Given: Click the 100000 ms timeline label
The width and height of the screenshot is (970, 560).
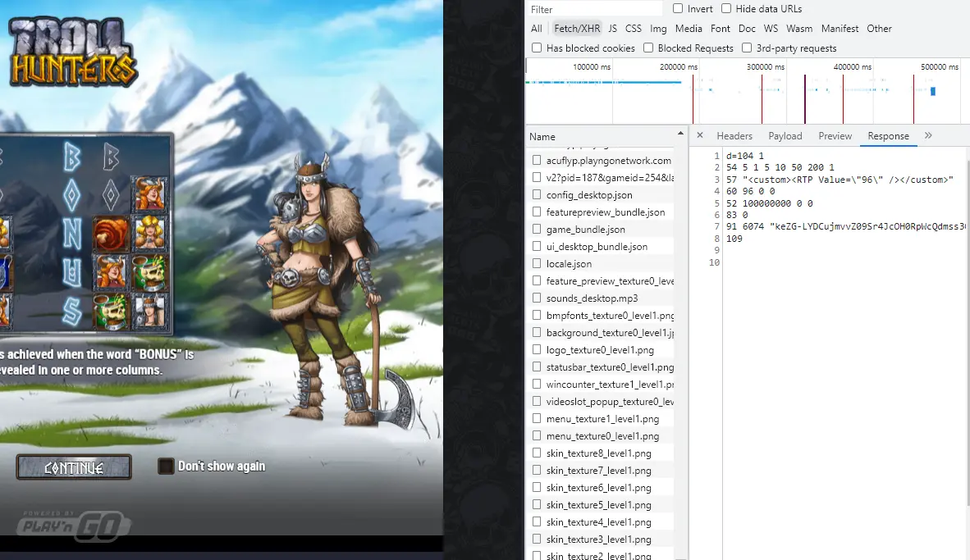Looking at the screenshot, I should (x=592, y=66).
